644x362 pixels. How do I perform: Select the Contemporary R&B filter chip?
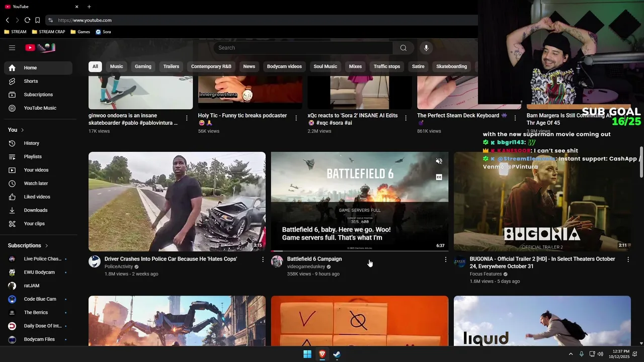point(211,66)
